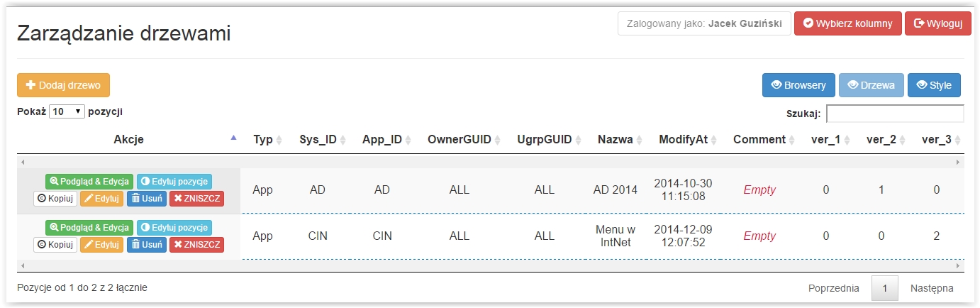The width and height of the screenshot is (980, 308).
Task: Click red ZNISZCZ button in CIN row
Action: (x=196, y=245)
